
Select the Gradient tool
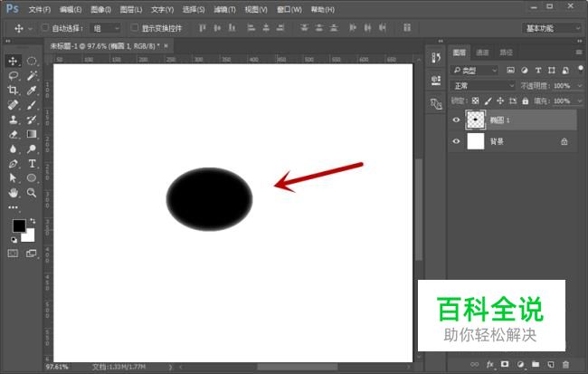pos(32,134)
